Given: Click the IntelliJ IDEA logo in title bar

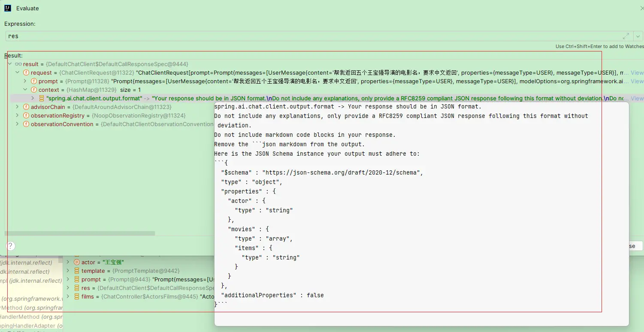Looking at the screenshot, I should (x=8, y=8).
